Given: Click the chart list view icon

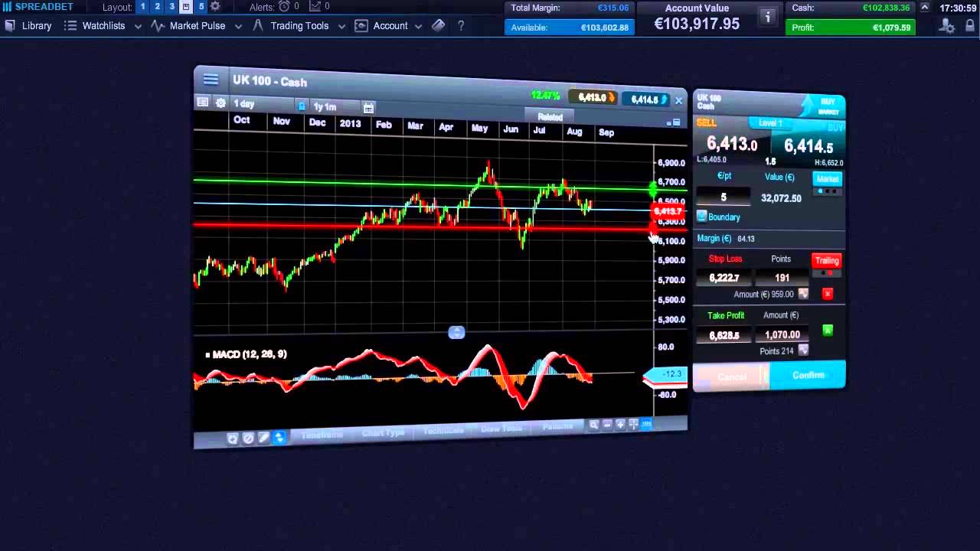Looking at the screenshot, I should 203,103.
